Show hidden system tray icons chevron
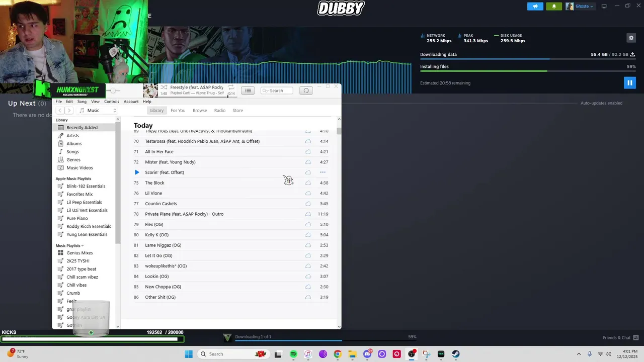Screen dimensions: 644x362 pyautogui.click(x=579, y=354)
